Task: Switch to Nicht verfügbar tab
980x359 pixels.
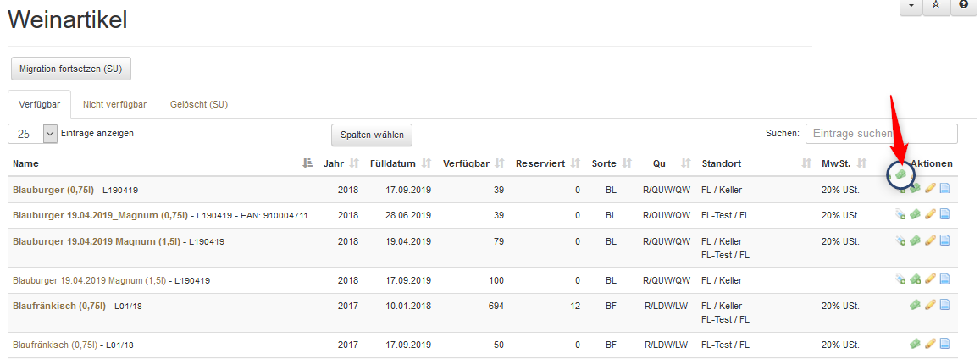Action: (114, 104)
